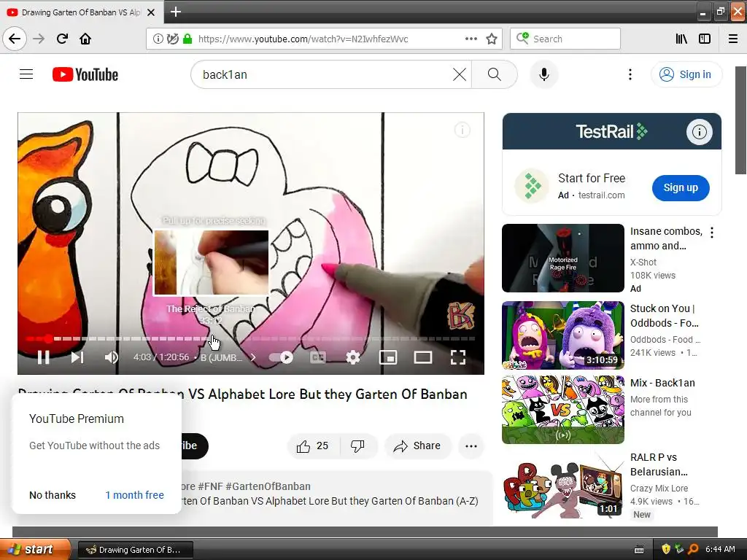Reload the current page
Viewport: 747px width, 560px height.
(x=62, y=39)
